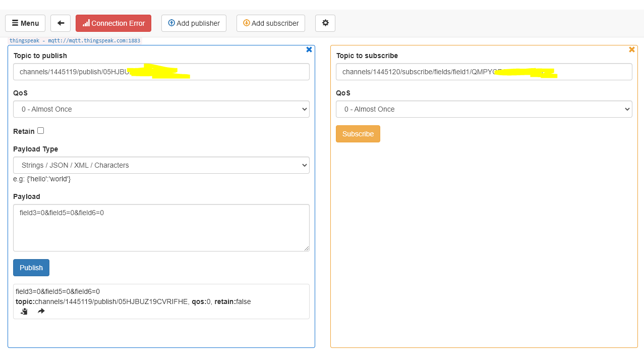Viewport: 644px width, 352px height.
Task: Expand the subscriber QoS dropdown
Action: 484,109
